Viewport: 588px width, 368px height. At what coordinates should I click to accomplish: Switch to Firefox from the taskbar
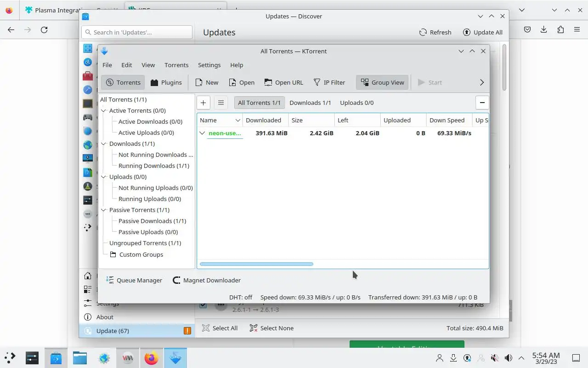point(151,358)
